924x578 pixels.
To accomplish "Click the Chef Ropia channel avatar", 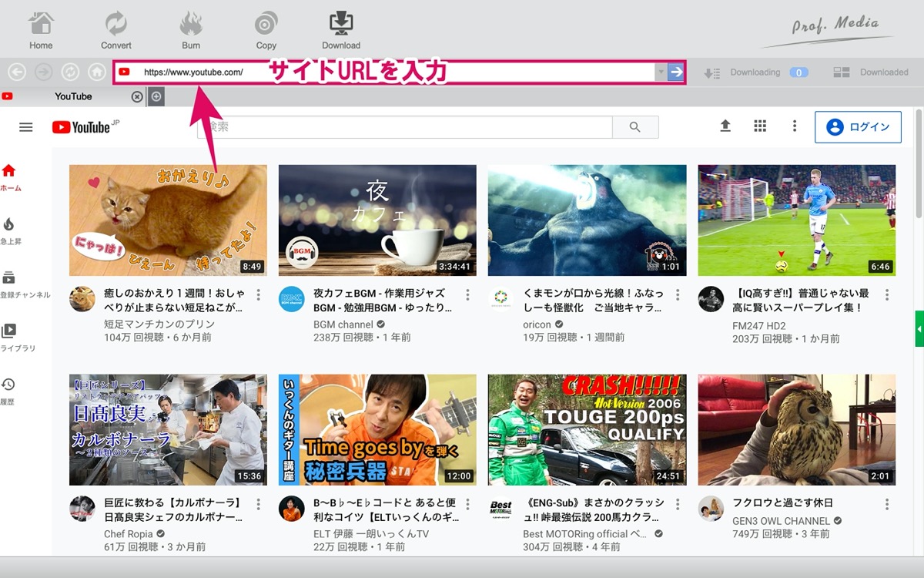I will coord(82,509).
